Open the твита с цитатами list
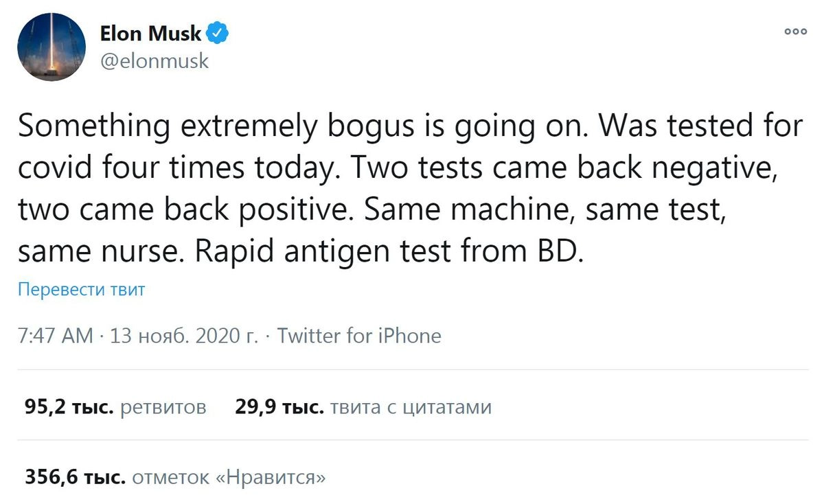 (411, 407)
